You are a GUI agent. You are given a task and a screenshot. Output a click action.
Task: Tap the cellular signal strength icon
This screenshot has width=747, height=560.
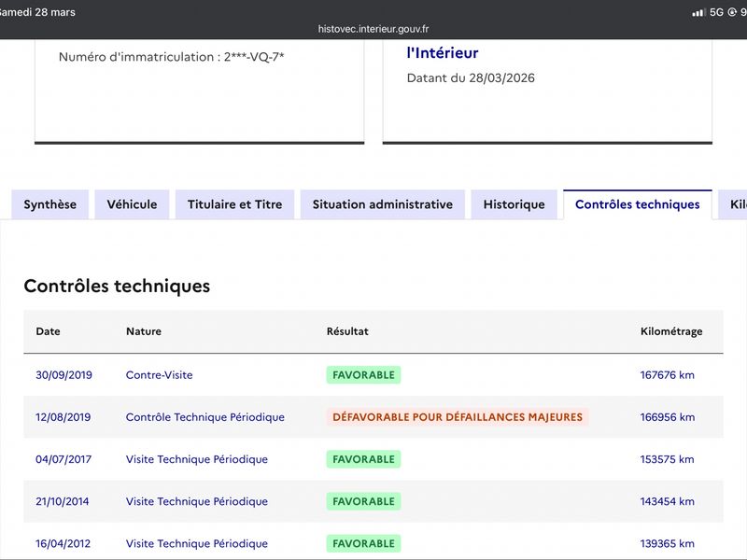[x=698, y=12]
